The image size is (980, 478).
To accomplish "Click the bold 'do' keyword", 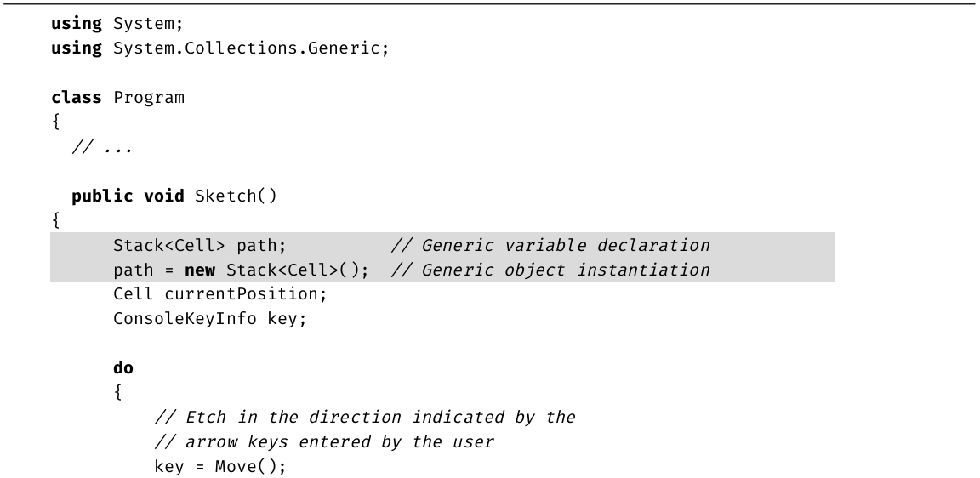I will (x=123, y=369).
